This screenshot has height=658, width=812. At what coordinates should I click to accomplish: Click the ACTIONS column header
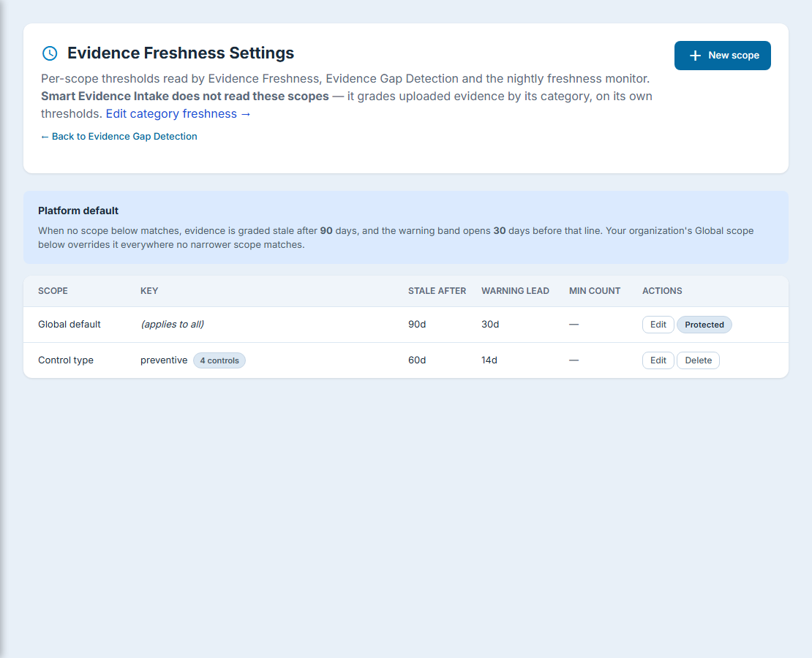(x=662, y=291)
